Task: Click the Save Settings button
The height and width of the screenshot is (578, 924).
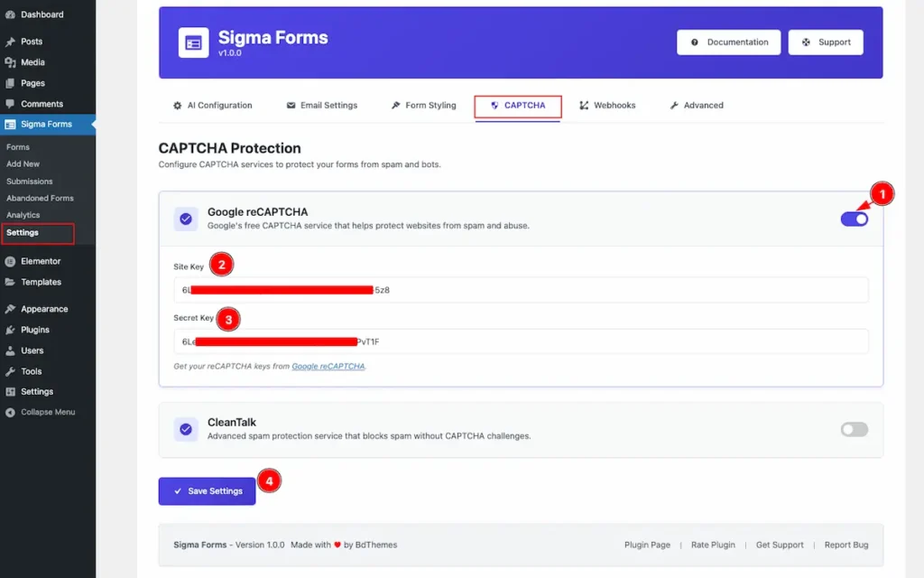Action: tap(207, 491)
